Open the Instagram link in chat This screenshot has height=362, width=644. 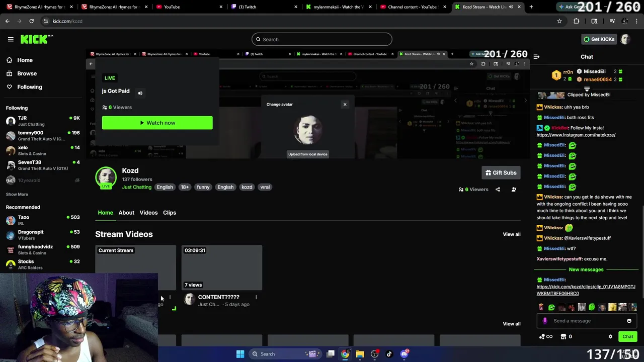pos(576,135)
